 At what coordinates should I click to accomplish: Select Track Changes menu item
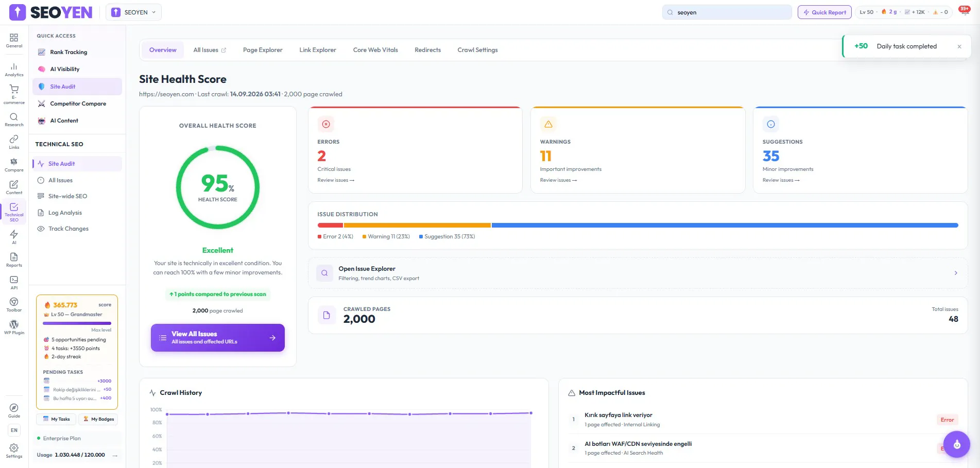pos(77,229)
